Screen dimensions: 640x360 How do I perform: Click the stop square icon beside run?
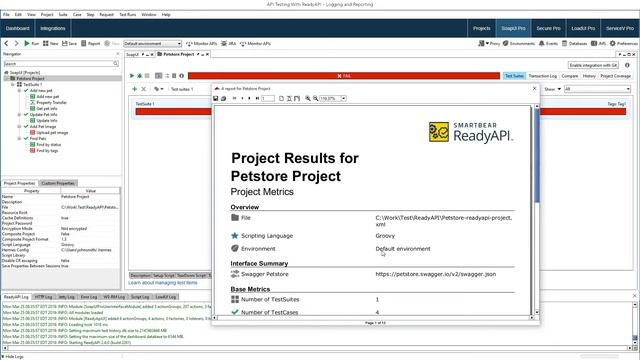pos(147,76)
